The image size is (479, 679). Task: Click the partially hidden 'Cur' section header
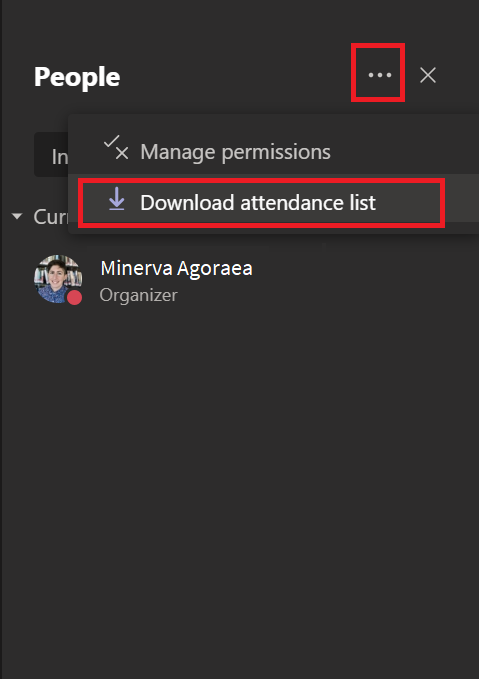(x=50, y=216)
